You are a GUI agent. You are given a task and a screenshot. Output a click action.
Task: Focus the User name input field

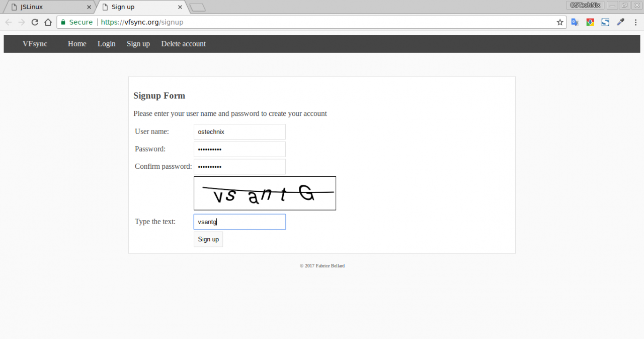click(x=239, y=131)
